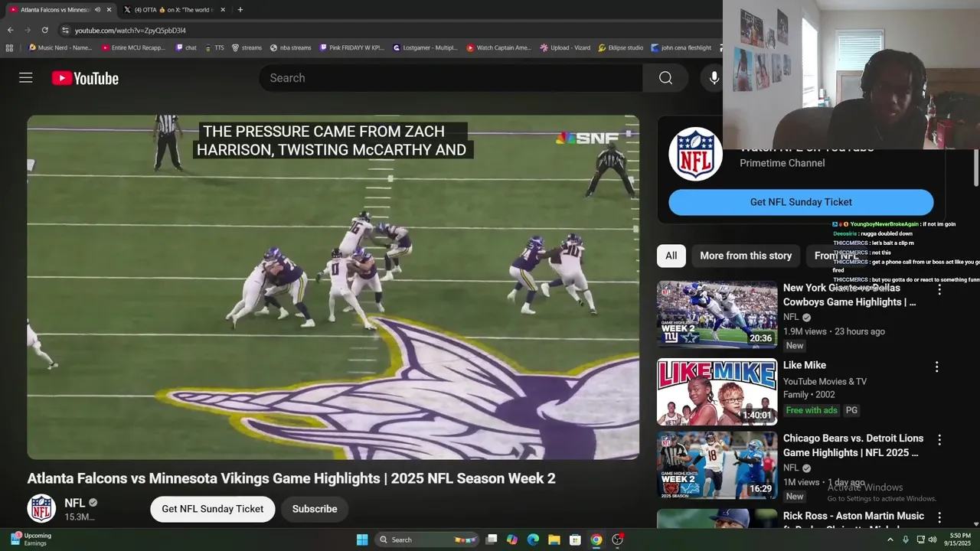Select the From NFL filter chip
Image resolution: width=980 pixels, height=551 pixels.
click(835, 256)
